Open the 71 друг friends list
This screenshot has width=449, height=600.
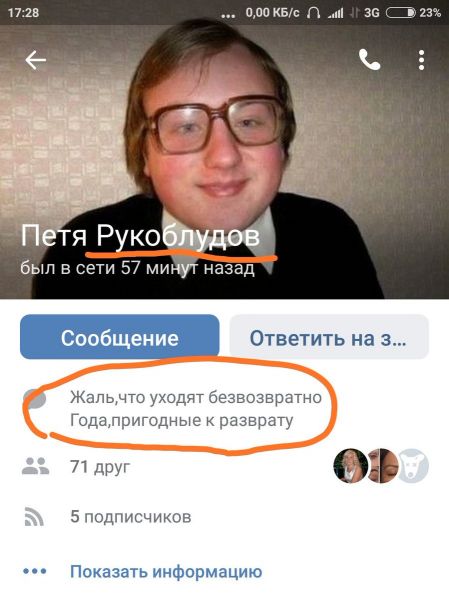[100, 467]
